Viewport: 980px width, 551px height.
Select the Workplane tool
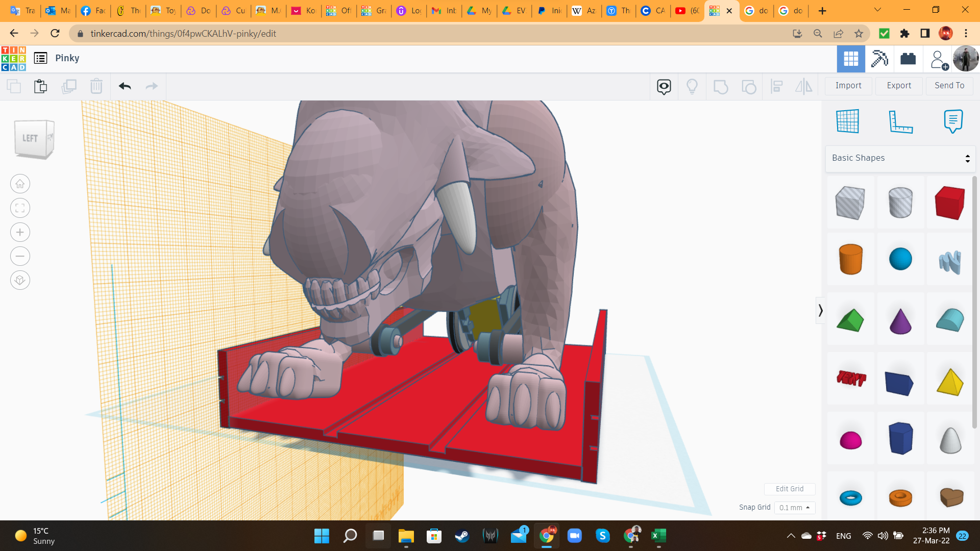pos(848,121)
